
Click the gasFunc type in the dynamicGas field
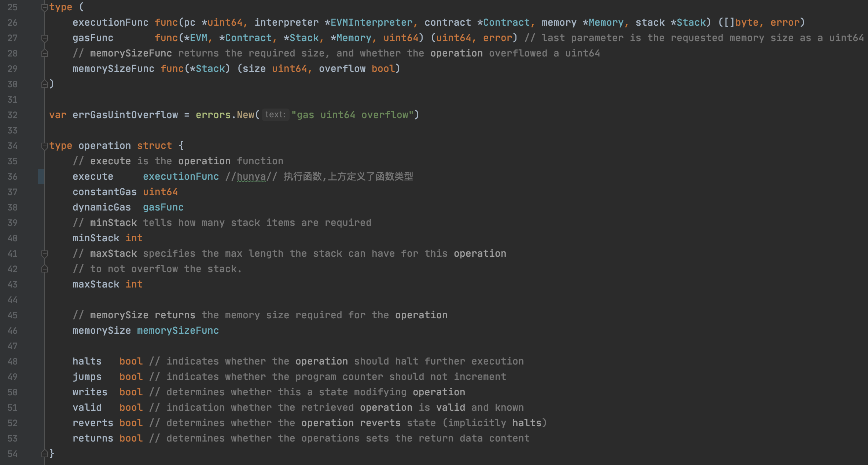(163, 208)
